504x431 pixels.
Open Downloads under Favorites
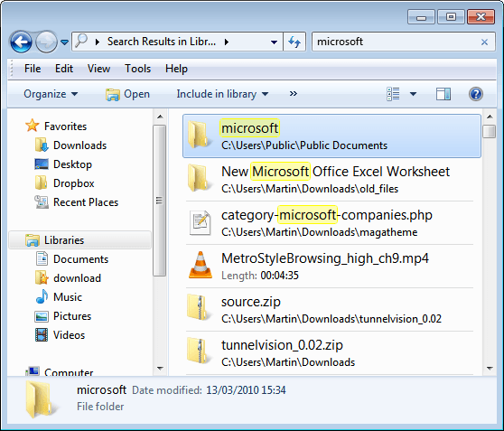(x=79, y=145)
